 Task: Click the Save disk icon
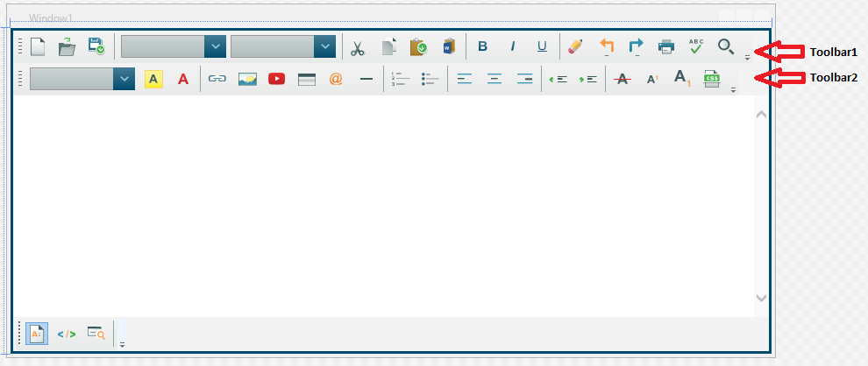[96, 46]
